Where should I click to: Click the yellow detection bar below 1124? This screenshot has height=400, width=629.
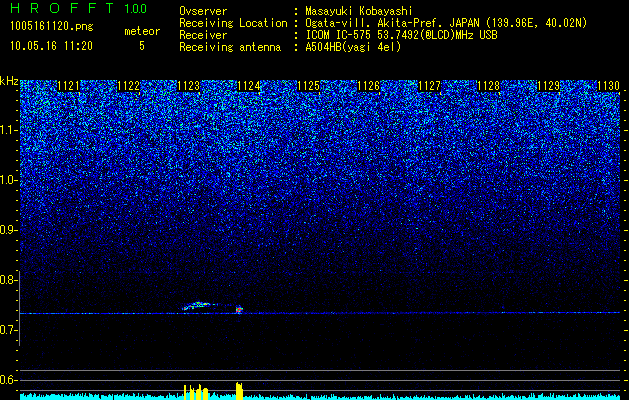coord(239,391)
